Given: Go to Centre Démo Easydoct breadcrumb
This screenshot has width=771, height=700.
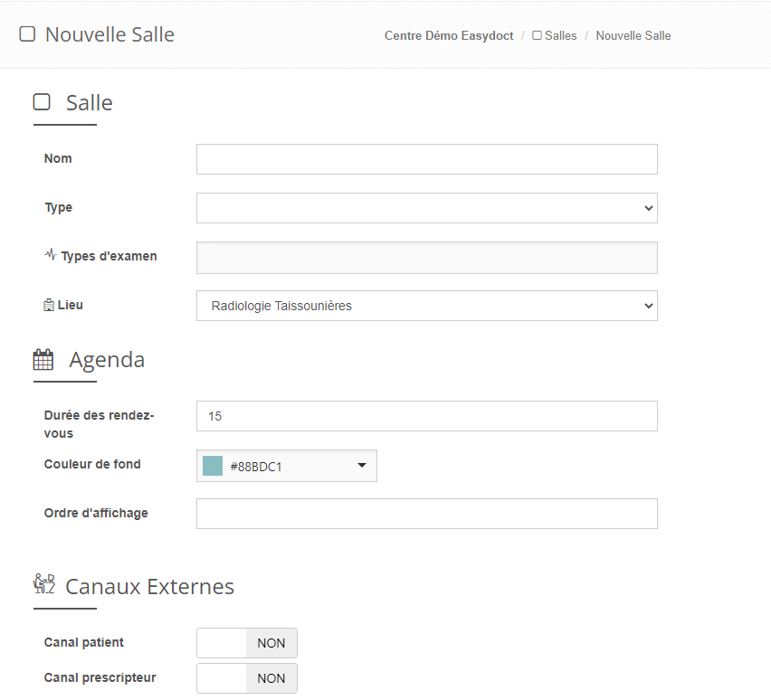Looking at the screenshot, I should pyautogui.click(x=449, y=36).
